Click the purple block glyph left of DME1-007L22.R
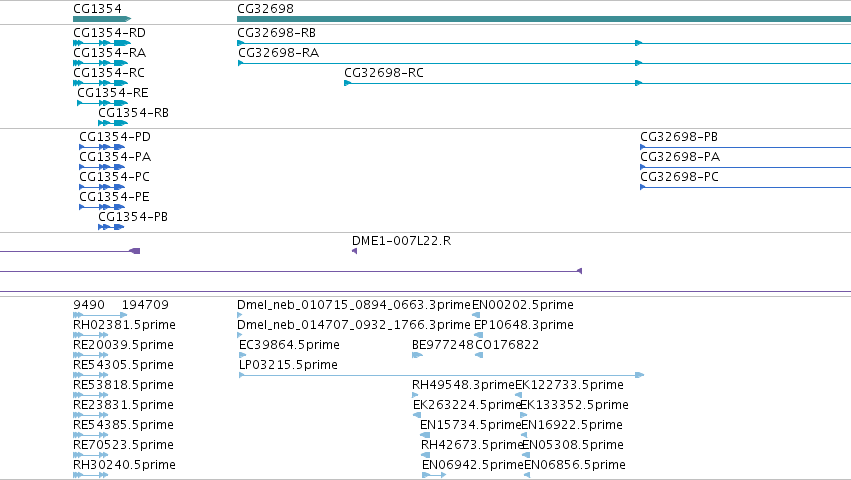The image size is (851, 480). pyautogui.click(x=135, y=251)
